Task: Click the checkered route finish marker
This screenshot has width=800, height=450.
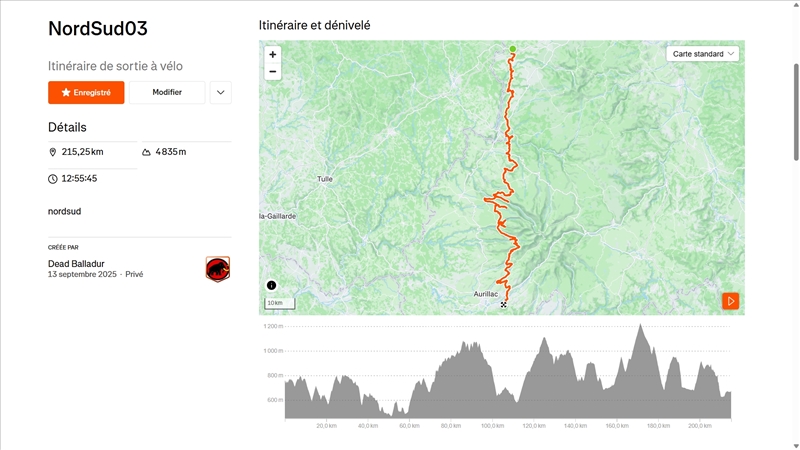Action: pos(503,305)
